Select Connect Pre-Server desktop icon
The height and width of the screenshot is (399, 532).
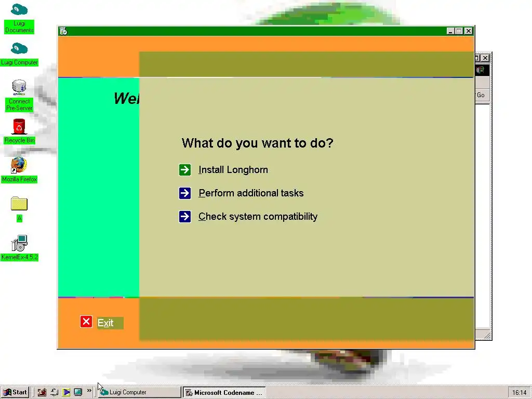[x=19, y=96]
